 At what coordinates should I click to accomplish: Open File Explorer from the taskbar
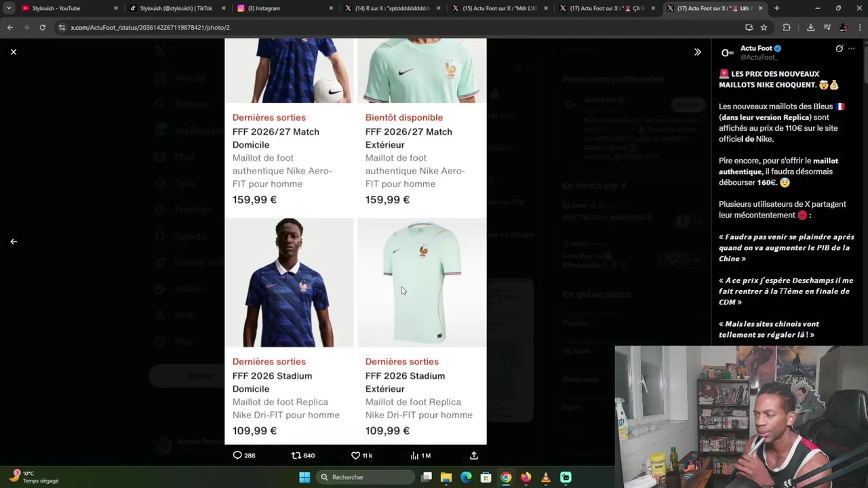[446, 477]
